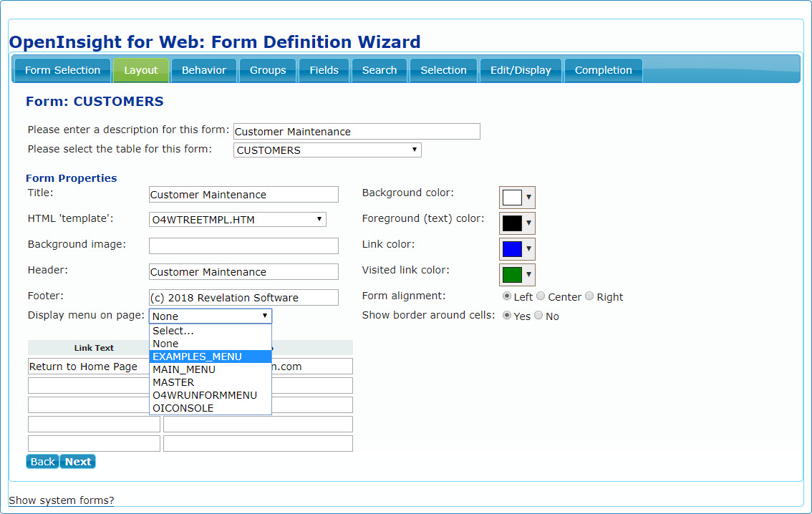Select MAIN_MENU from the list

211,369
